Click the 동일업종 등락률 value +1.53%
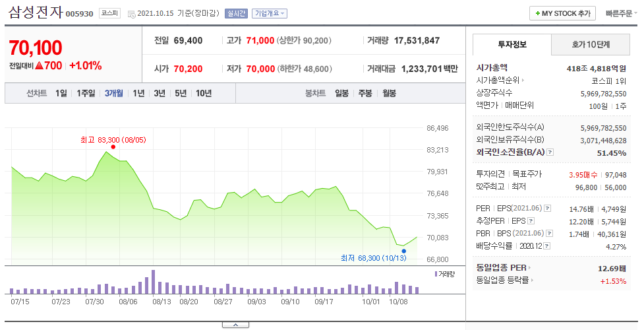This screenshot has width=644, height=330. pos(613,281)
